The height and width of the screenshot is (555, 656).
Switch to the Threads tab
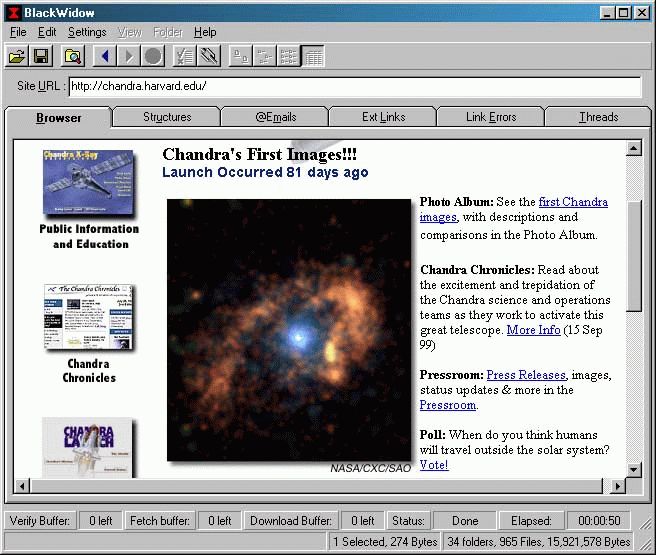tap(598, 117)
